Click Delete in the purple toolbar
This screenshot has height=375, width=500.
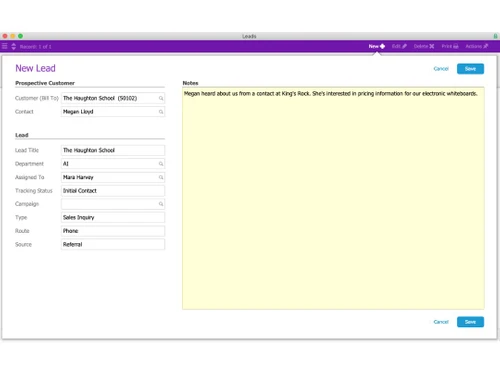click(x=424, y=46)
